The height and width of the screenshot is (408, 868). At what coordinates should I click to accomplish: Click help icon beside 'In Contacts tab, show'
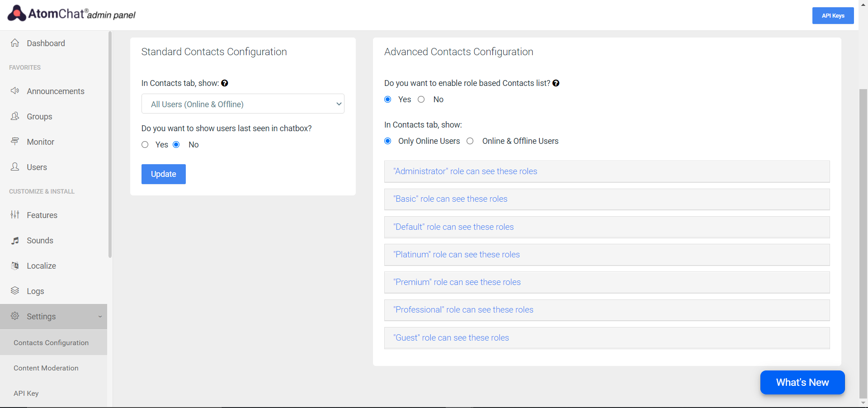225,83
